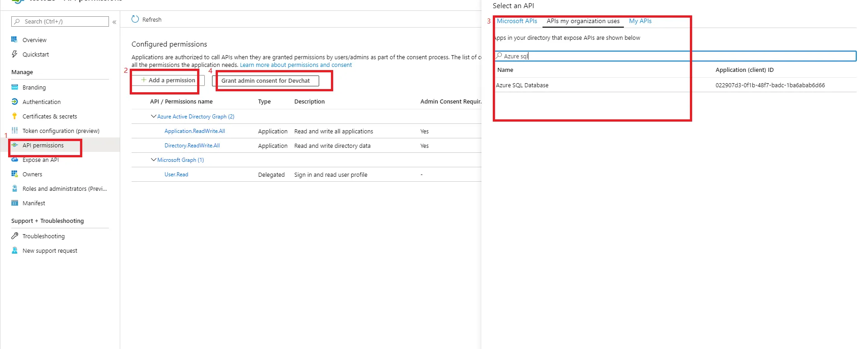Click the API permissions icon
Screen dimensions: 868x349
click(x=14, y=145)
